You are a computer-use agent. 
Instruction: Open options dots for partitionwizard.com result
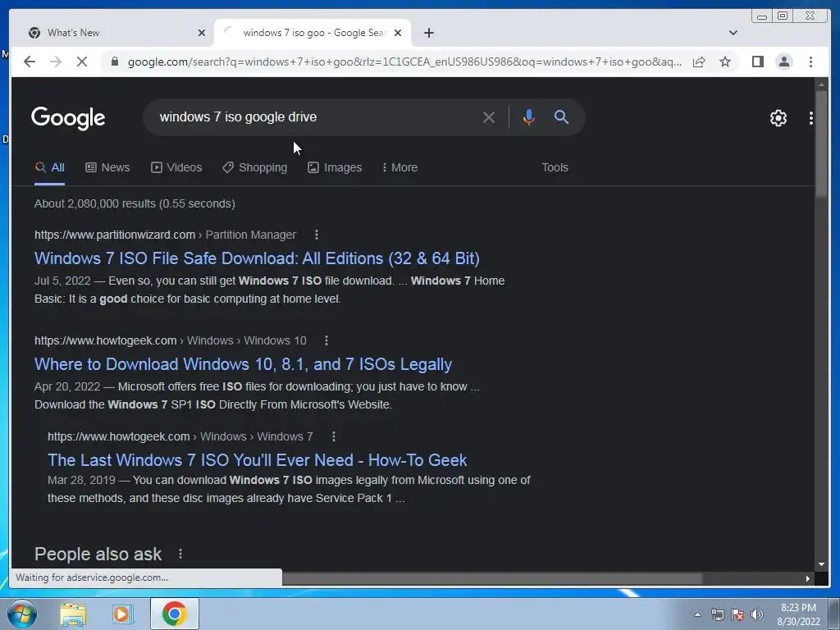point(317,235)
